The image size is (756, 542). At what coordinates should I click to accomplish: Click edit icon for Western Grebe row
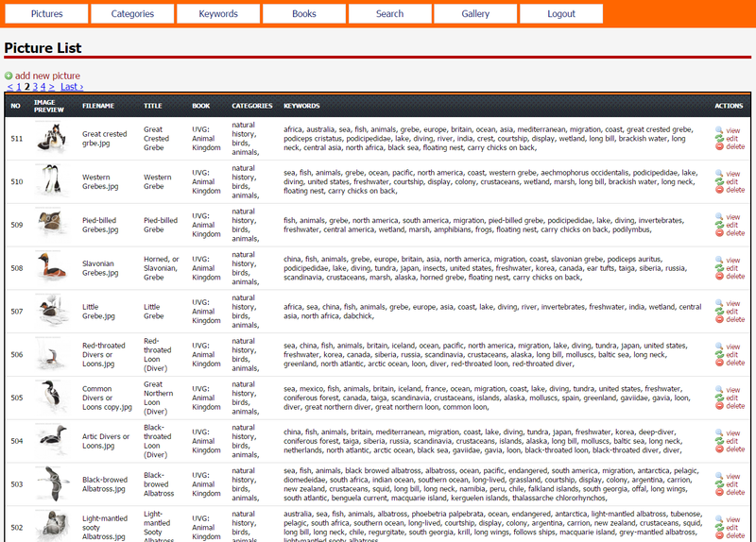tap(719, 181)
